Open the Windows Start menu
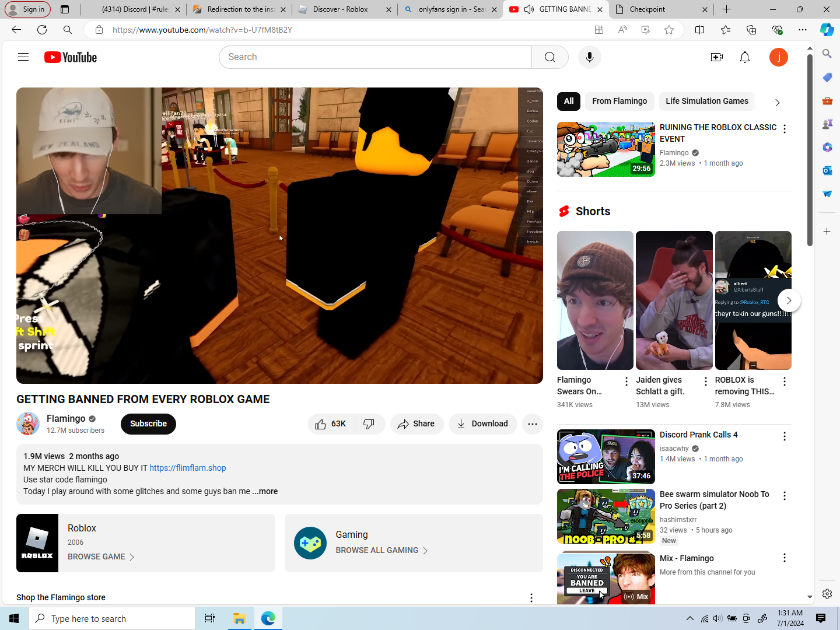 [x=14, y=618]
